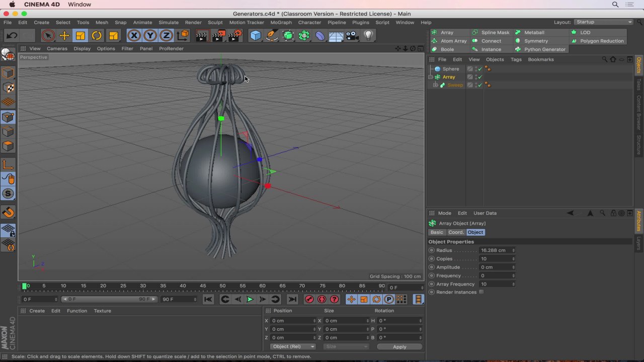
Task: Toggle X axis lock
Action: pyautogui.click(x=134, y=36)
